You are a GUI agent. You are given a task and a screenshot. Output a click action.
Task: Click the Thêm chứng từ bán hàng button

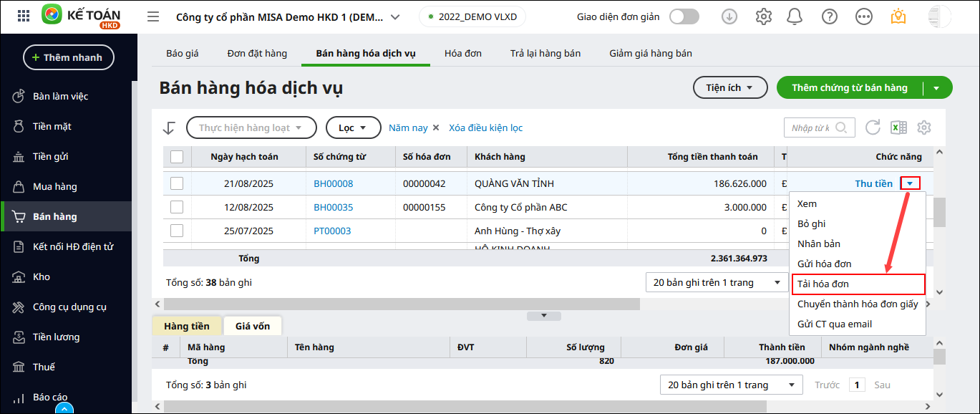[849, 87]
